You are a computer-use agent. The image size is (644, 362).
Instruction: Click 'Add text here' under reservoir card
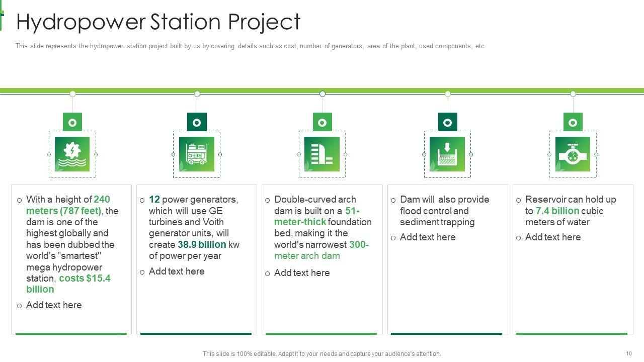pyautogui.click(x=552, y=237)
